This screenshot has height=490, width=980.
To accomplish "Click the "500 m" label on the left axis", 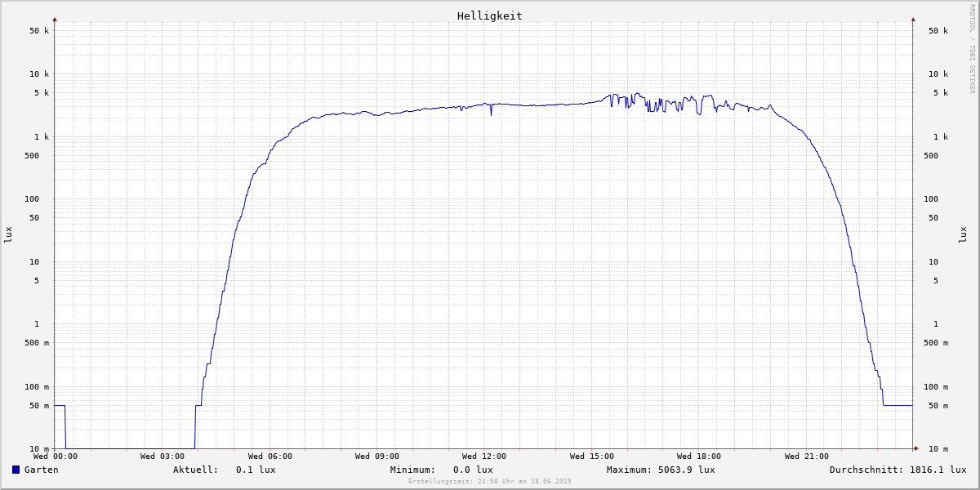I will (x=37, y=342).
